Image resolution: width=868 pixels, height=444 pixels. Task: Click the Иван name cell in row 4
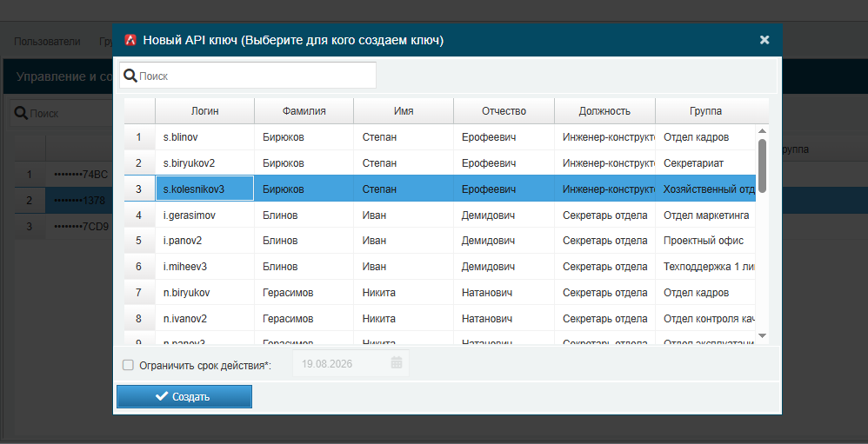(x=404, y=215)
